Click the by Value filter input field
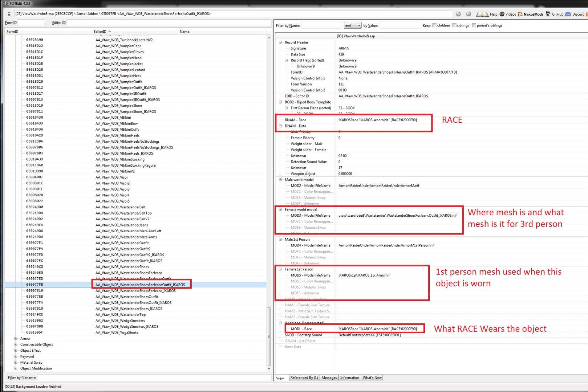The image size is (588, 392). click(x=400, y=25)
